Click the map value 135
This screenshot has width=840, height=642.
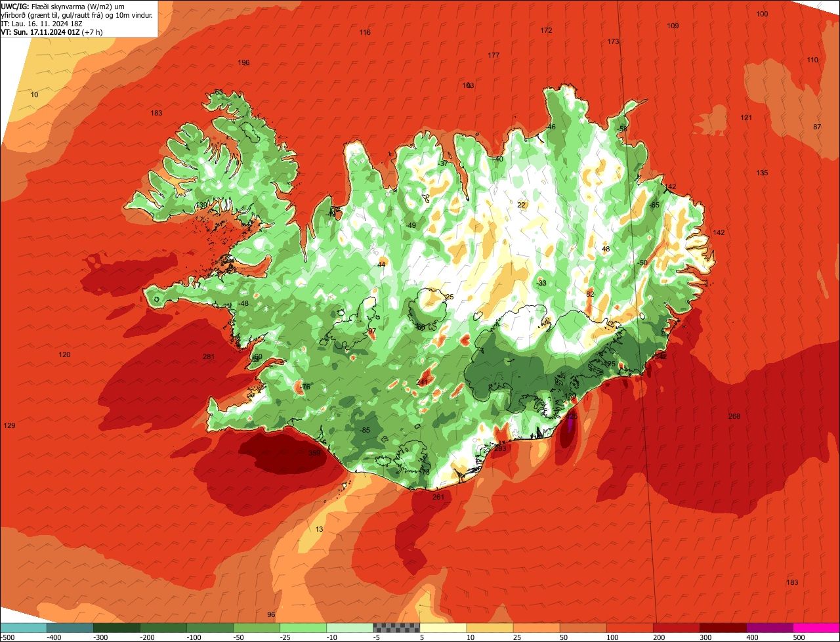[x=762, y=173]
